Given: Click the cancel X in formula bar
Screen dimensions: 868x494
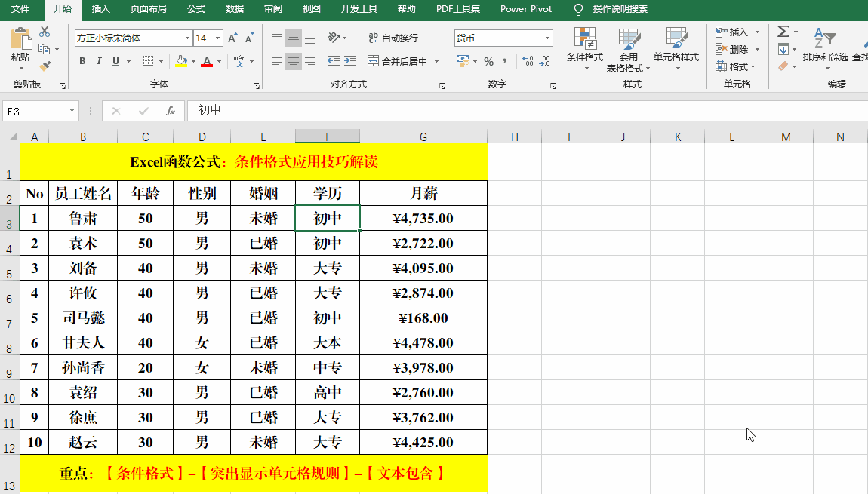Looking at the screenshot, I should point(115,111).
